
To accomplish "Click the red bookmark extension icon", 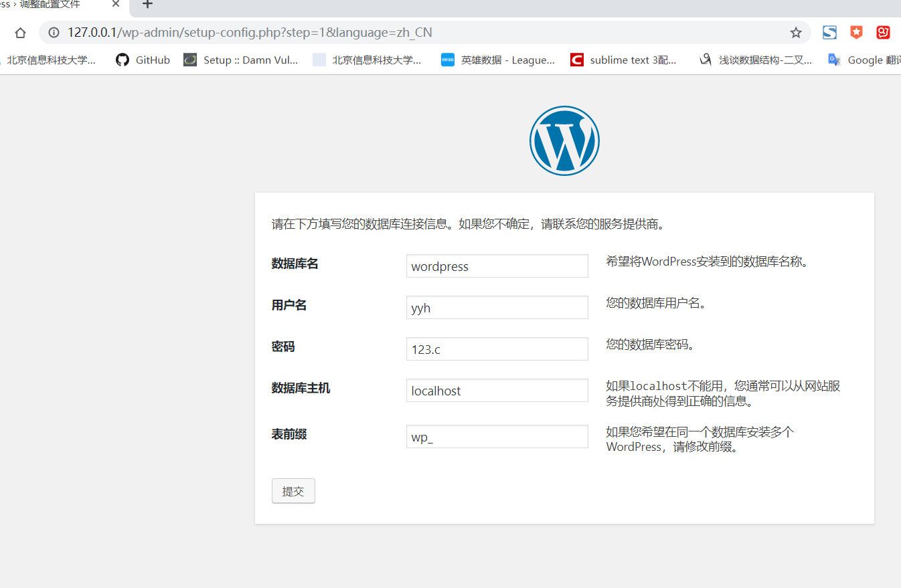I will point(856,32).
